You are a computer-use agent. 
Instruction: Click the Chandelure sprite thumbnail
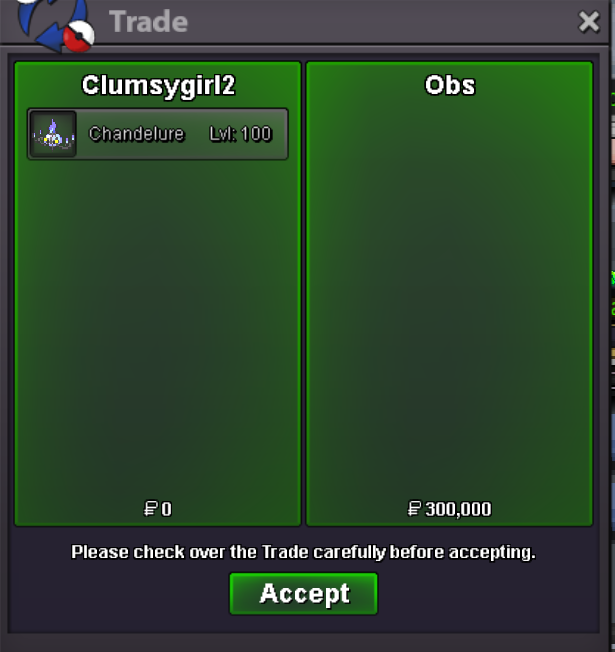53,134
